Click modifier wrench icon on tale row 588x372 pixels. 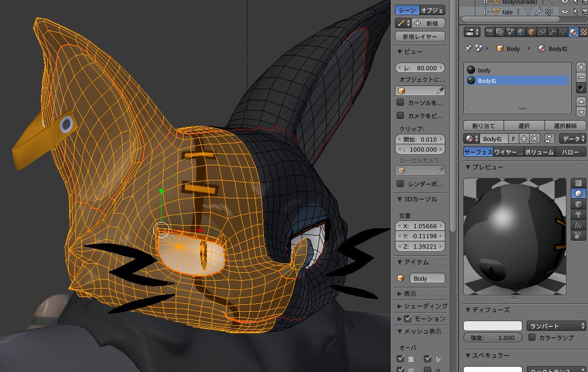coord(539,12)
